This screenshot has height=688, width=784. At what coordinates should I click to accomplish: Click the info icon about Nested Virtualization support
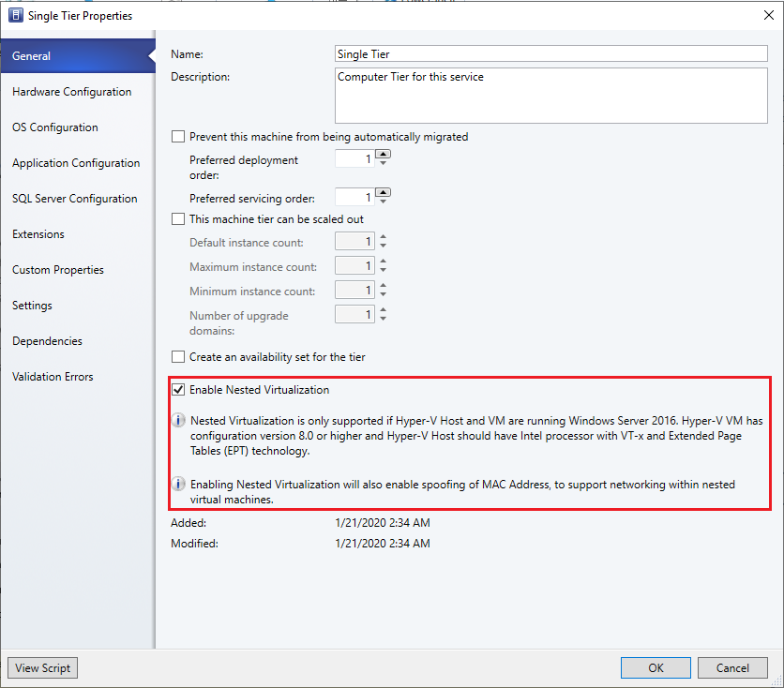tap(178, 420)
